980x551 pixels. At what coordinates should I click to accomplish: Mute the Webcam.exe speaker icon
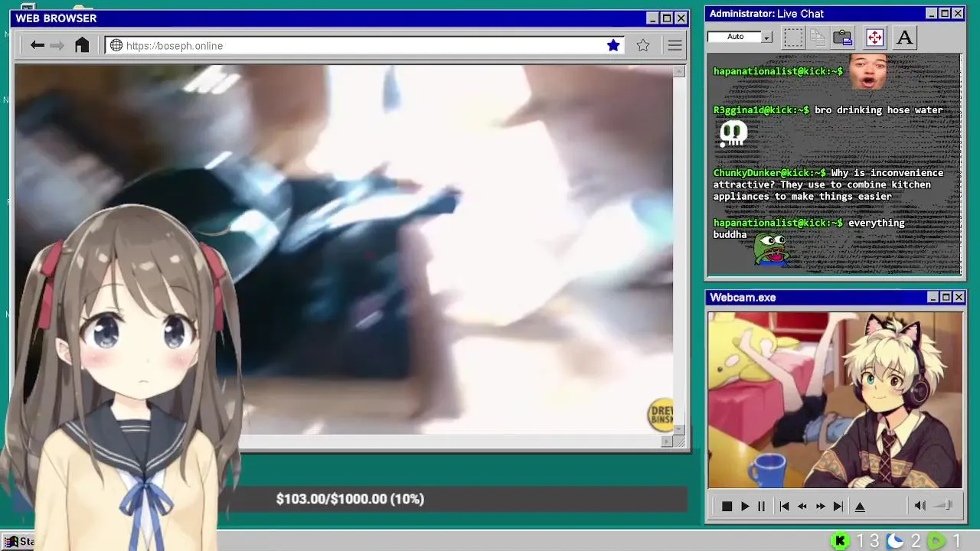(x=920, y=505)
